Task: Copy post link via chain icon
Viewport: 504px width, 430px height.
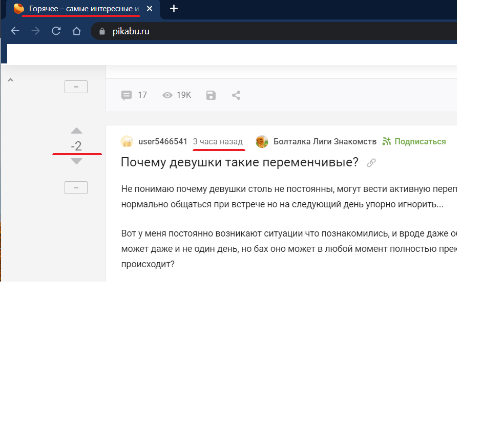Action: point(371,163)
